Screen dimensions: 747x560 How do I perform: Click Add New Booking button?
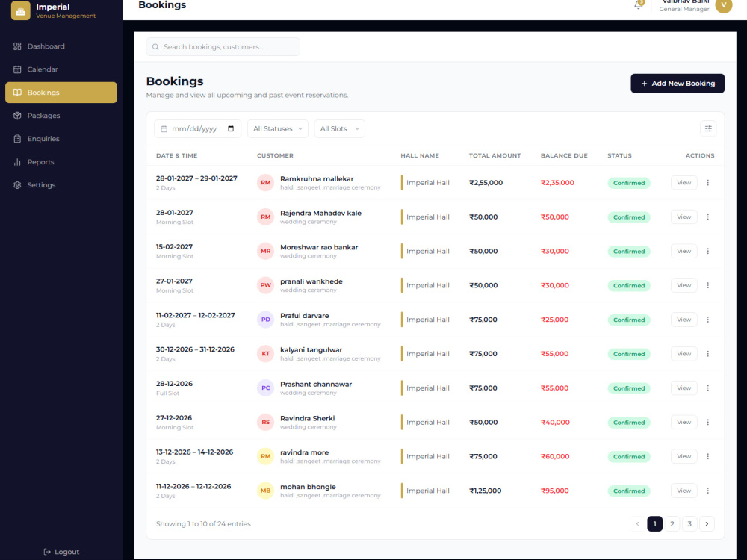(x=678, y=84)
